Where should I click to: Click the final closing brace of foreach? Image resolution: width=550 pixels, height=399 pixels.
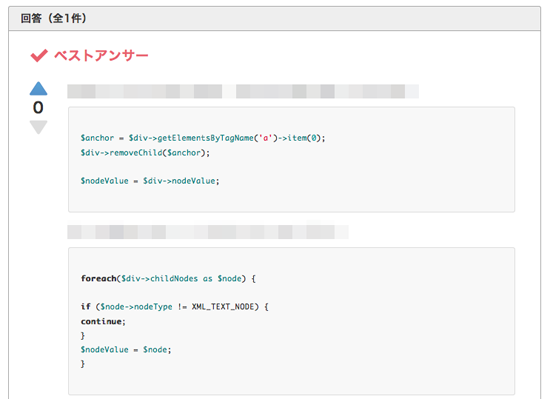click(83, 364)
